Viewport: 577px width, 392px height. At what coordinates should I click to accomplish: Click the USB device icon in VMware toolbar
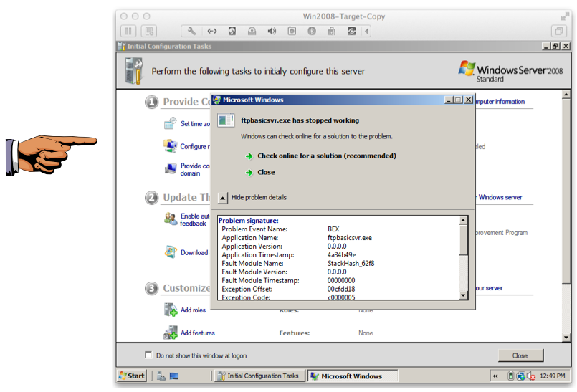[x=332, y=31]
